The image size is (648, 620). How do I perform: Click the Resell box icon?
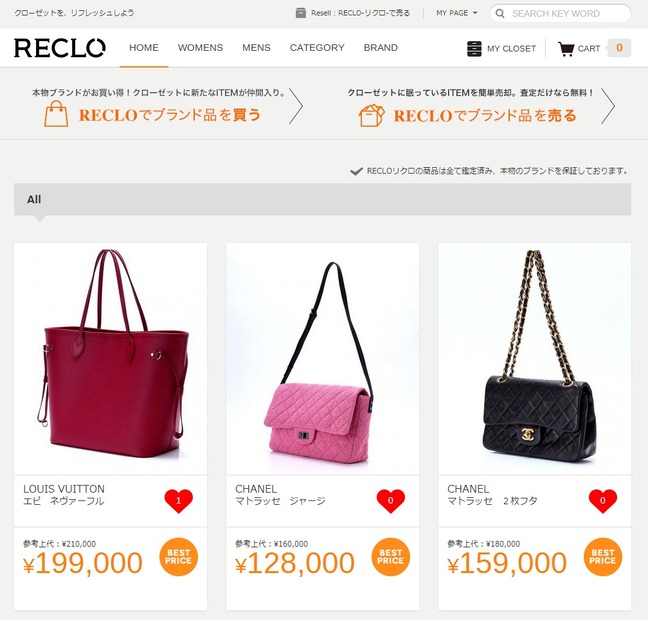300,13
